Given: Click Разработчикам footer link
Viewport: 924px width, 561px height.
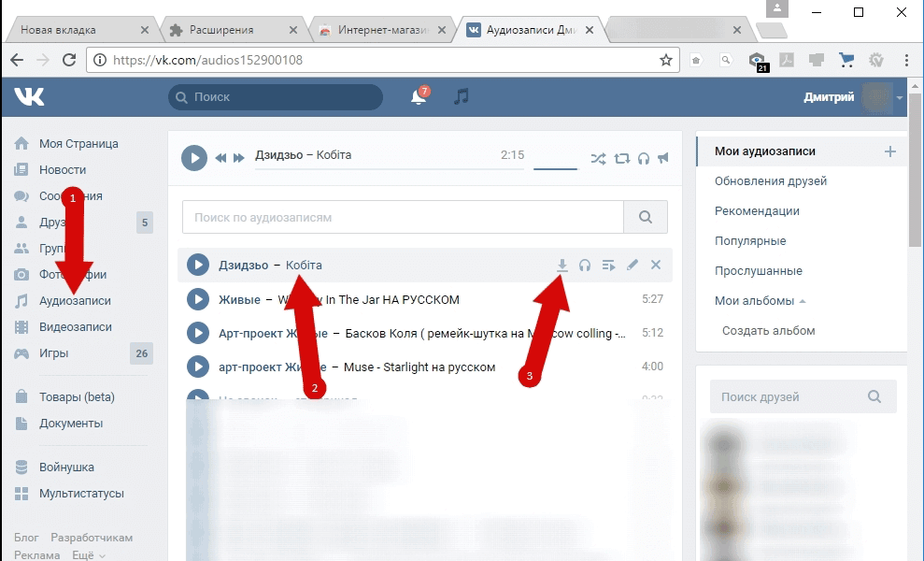Looking at the screenshot, I should pyautogui.click(x=92, y=538).
